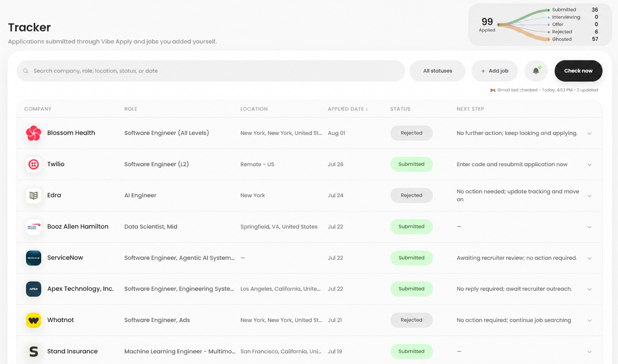Click the Blossom Health company name

71,133
